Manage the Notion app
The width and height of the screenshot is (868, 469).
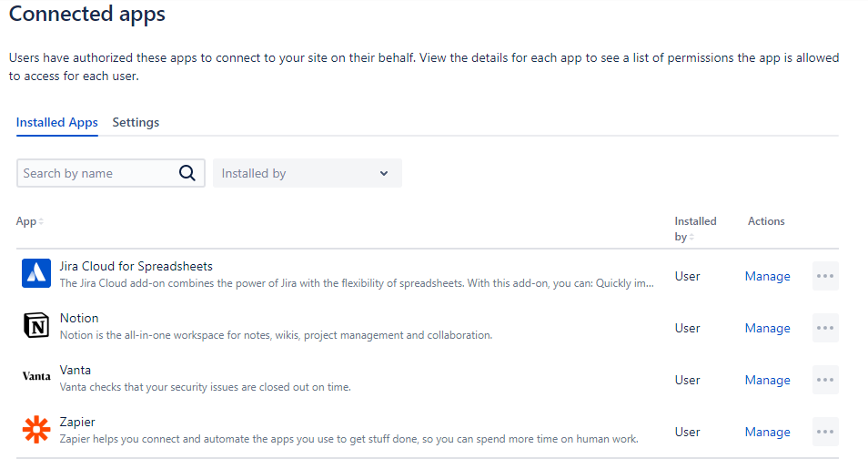click(767, 328)
